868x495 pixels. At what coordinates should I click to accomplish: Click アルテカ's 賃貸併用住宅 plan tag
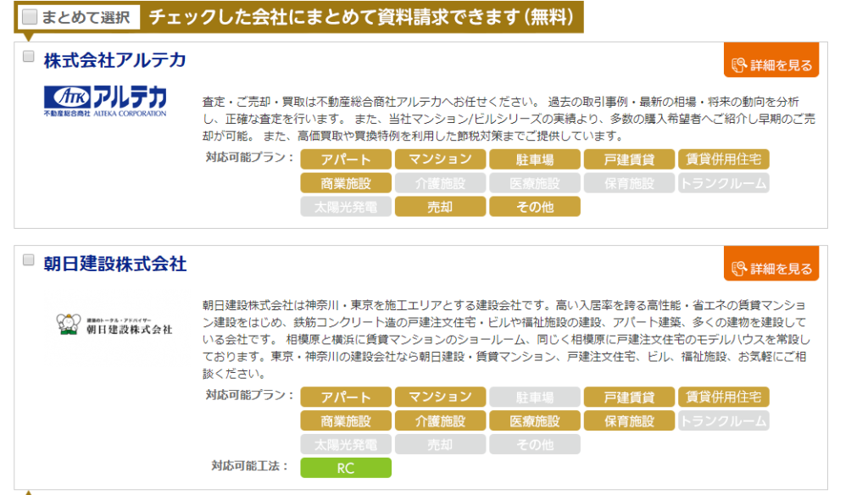click(723, 159)
